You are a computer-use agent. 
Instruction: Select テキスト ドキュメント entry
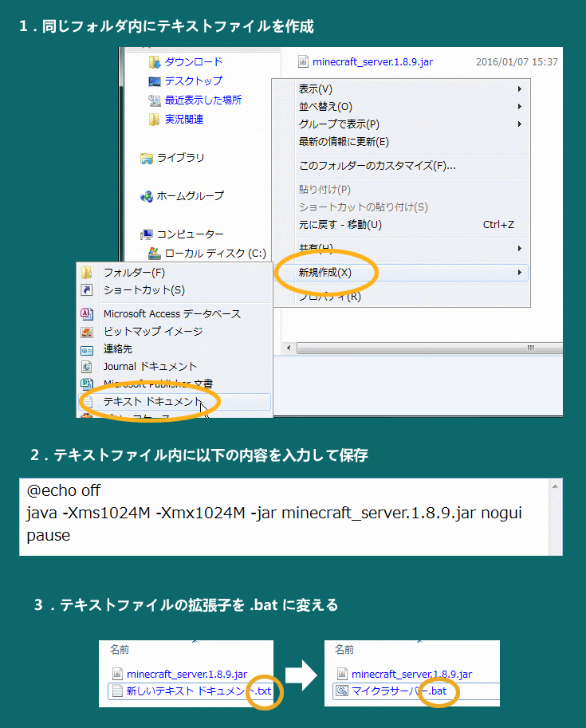tap(175, 402)
